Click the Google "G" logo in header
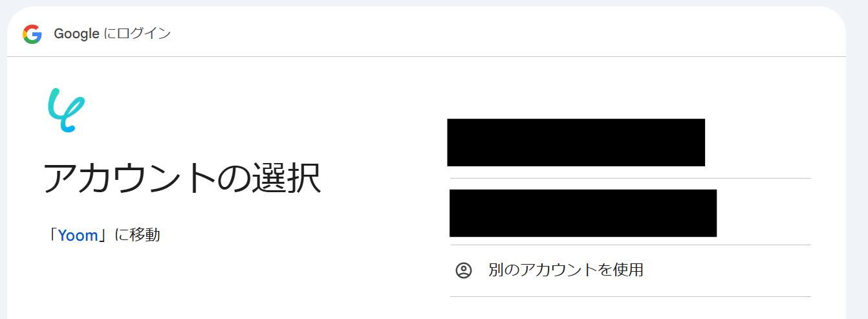 coord(32,34)
